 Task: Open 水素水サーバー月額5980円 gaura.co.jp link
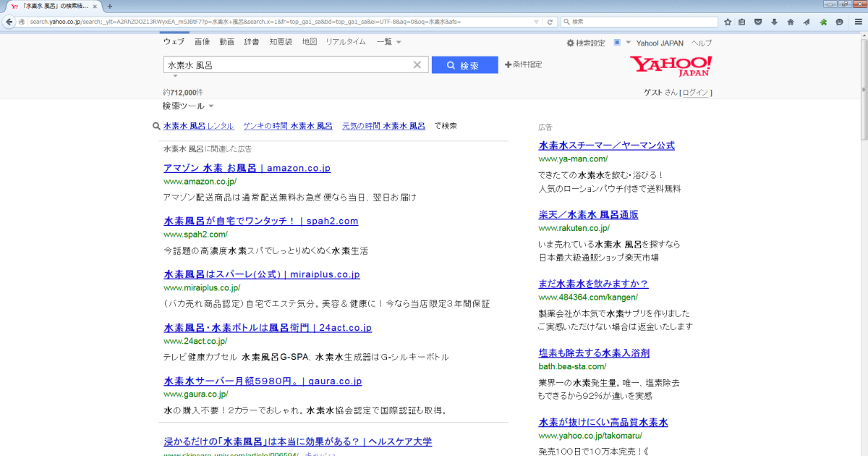click(x=263, y=381)
